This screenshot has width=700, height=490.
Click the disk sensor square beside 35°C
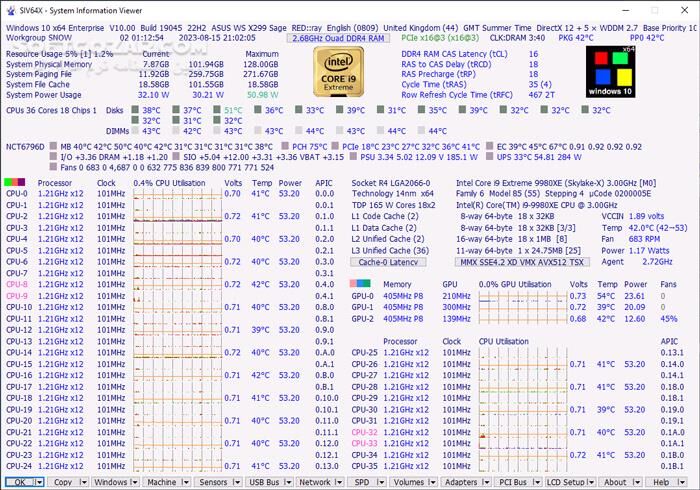421,109
